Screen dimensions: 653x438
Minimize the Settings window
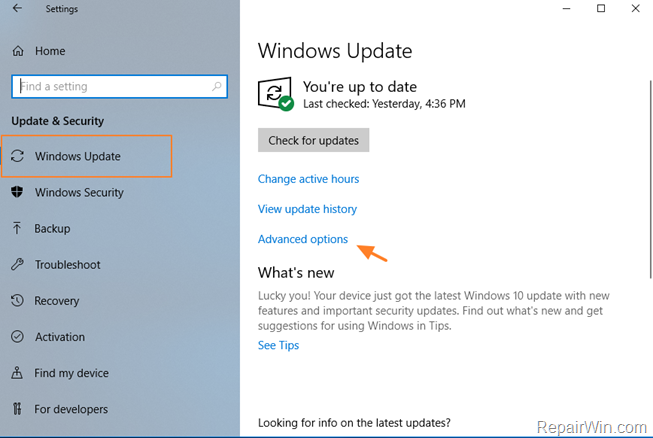pos(566,8)
